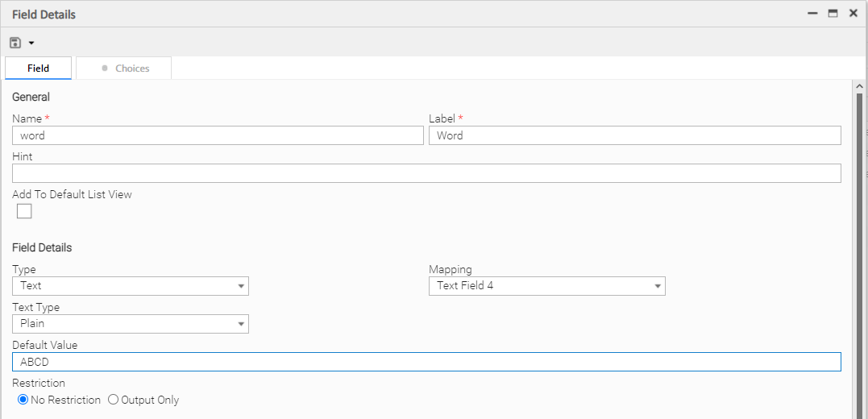The width and height of the screenshot is (868, 419).
Task: Click the vertical scrollbar thumb
Action: [x=859, y=242]
